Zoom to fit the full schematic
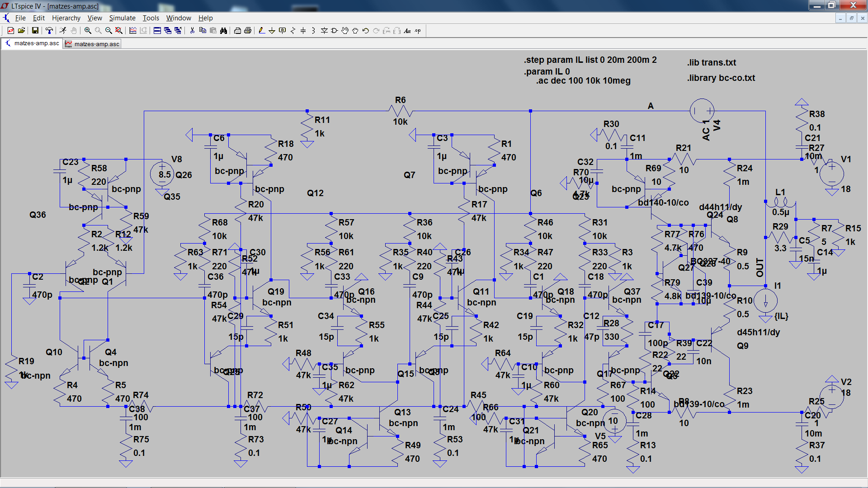868x488 pixels. point(118,31)
